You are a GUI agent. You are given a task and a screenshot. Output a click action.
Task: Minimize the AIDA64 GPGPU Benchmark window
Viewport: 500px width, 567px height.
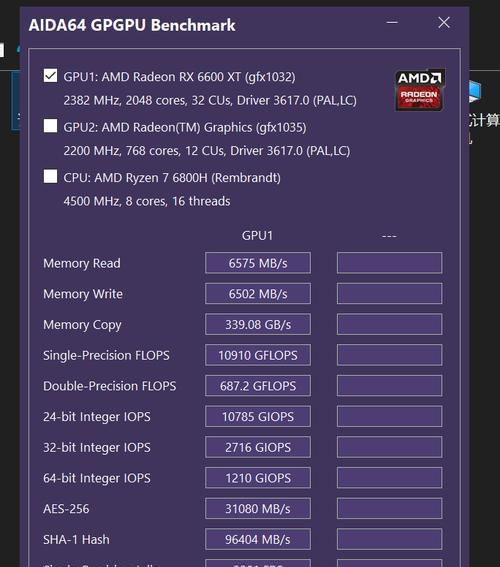pyautogui.click(x=392, y=23)
